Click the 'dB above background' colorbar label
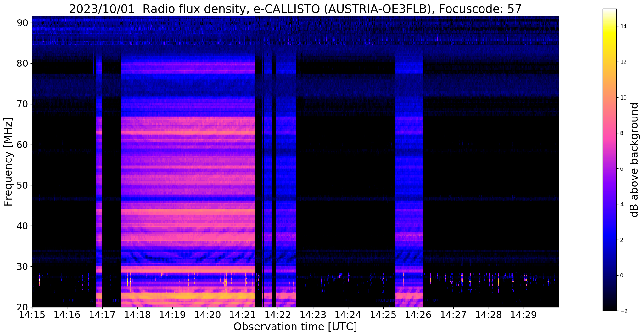 [635, 160]
